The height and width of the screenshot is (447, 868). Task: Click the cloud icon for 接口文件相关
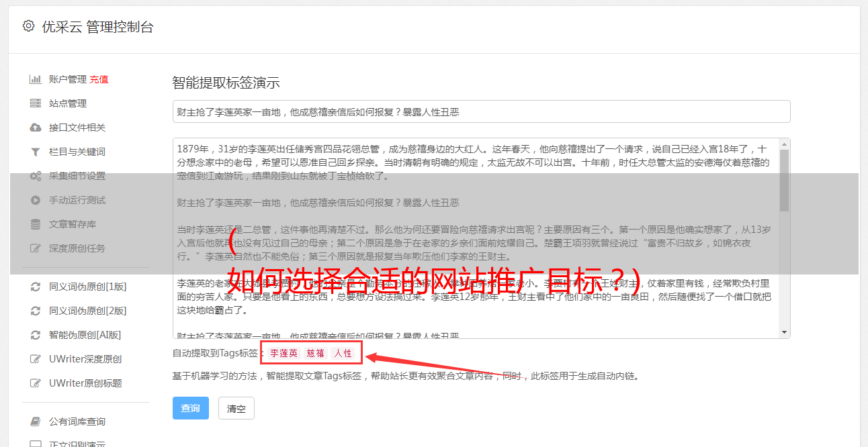coord(36,128)
